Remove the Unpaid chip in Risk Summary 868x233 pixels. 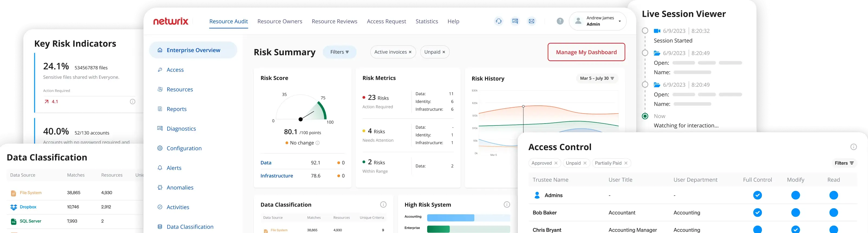[444, 52]
